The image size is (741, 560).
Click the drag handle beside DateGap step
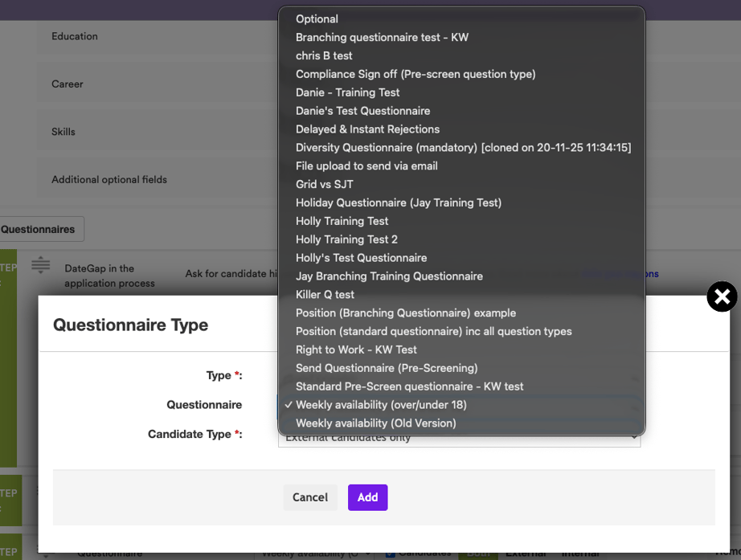click(41, 265)
